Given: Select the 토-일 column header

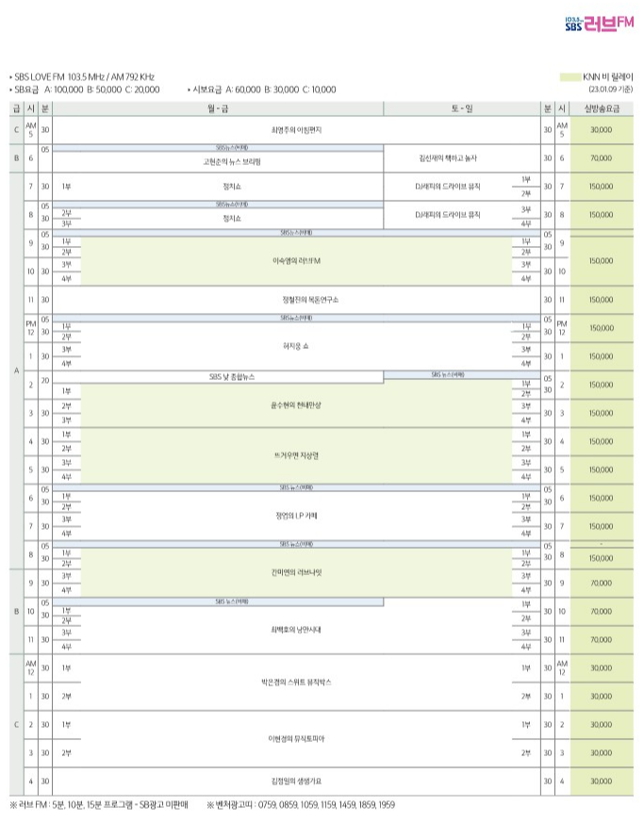Looking at the screenshot, I should (462, 108).
